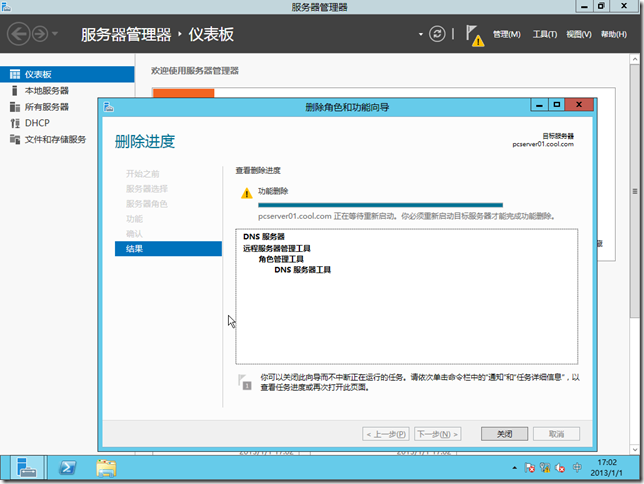The image size is (644, 484).
Task: Click the volume tray icon
Action: coord(560,468)
